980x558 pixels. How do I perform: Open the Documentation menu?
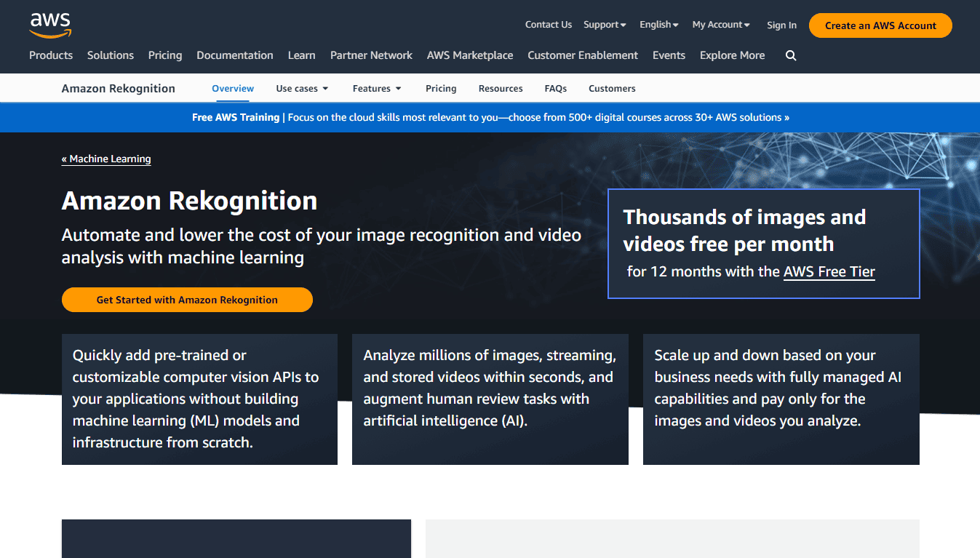(x=234, y=55)
